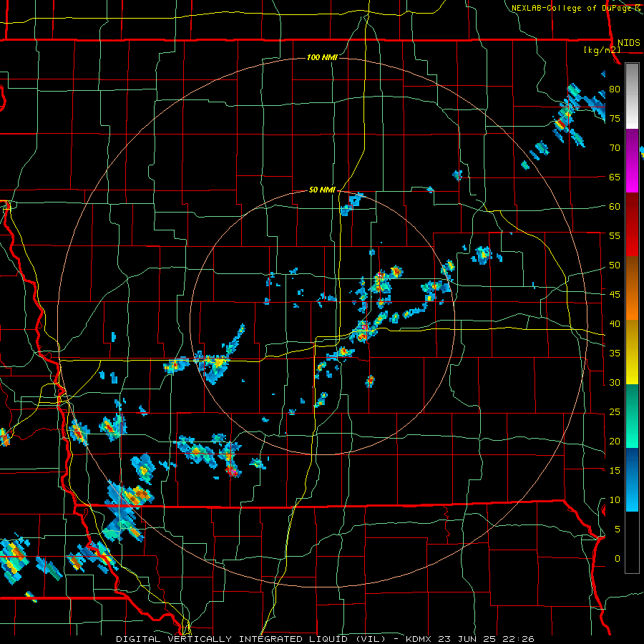Click the 45 value on the color scale

tap(615, 295)
